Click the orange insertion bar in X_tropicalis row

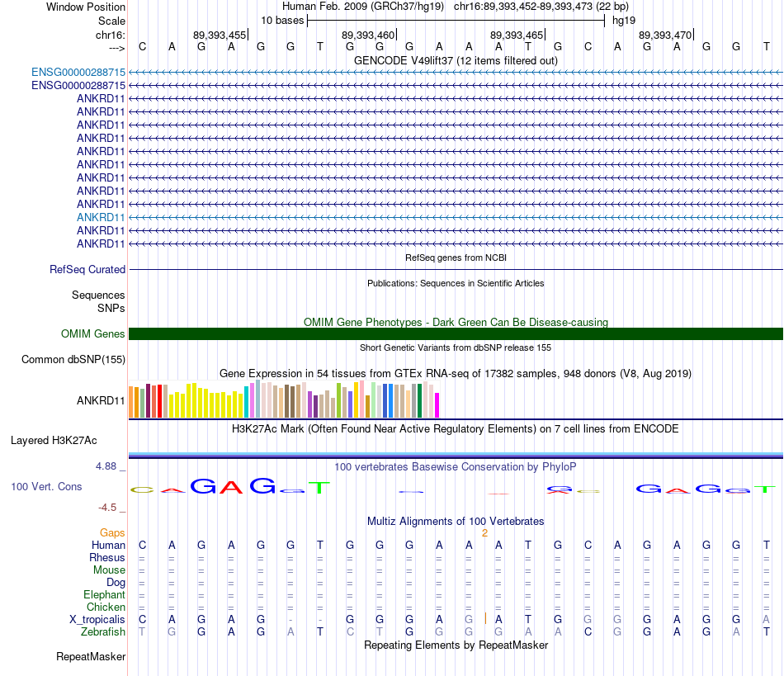[x=485, y=619]
